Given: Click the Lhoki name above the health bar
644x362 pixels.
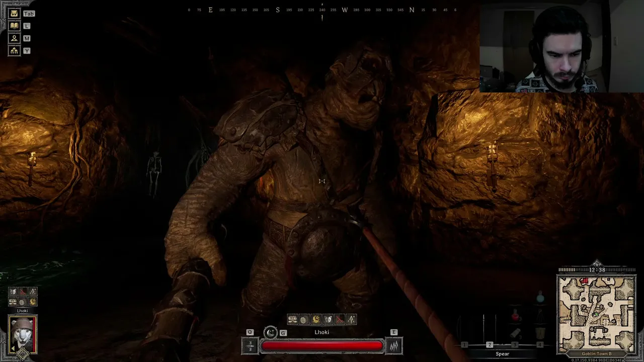Looking at the screenshot, I should [322, 332].
